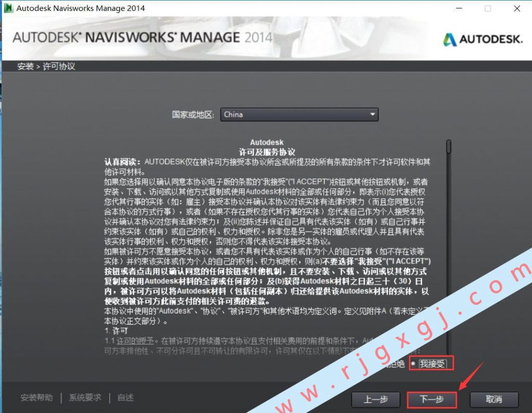The height and width of the screenshot is (413, 532).
Task: Minimize the Navisworks installer window
Action: (459, 8)
